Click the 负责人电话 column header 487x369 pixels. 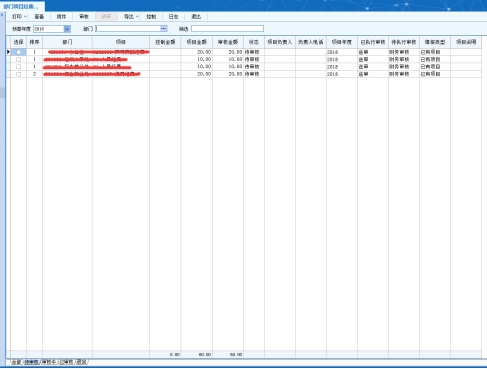point(311,42)
